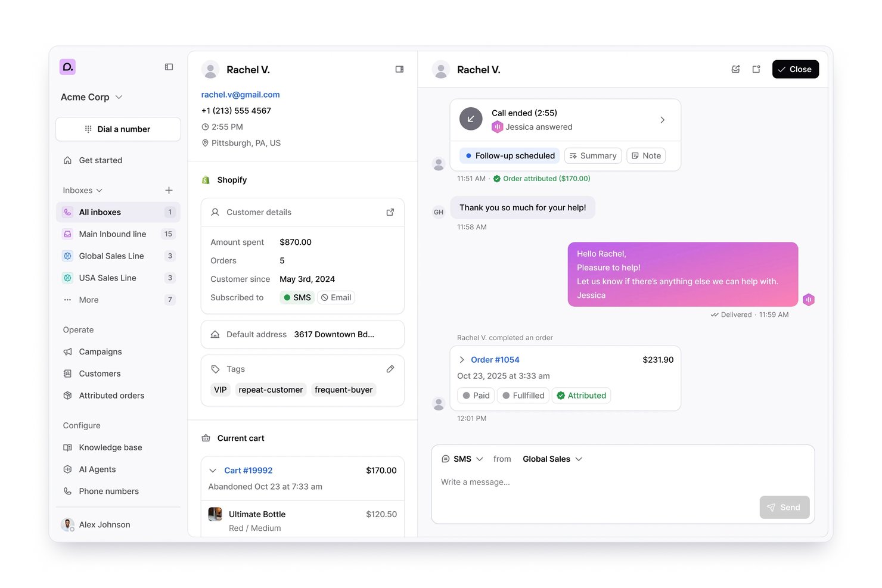
Task: Click the Paid status chip
Action: pyautogui.click(x=476, y=396)
